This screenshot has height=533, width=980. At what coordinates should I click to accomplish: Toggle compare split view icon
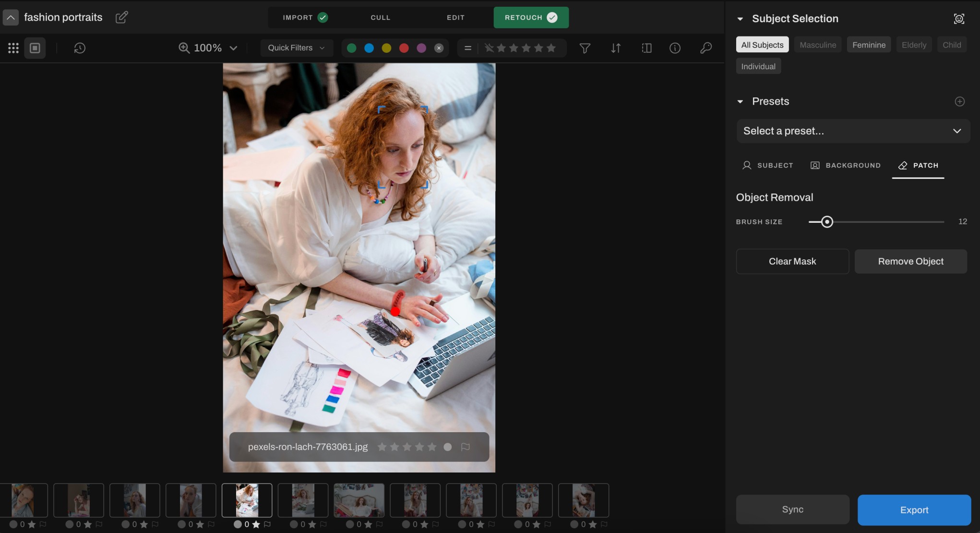tap(646, 48)
